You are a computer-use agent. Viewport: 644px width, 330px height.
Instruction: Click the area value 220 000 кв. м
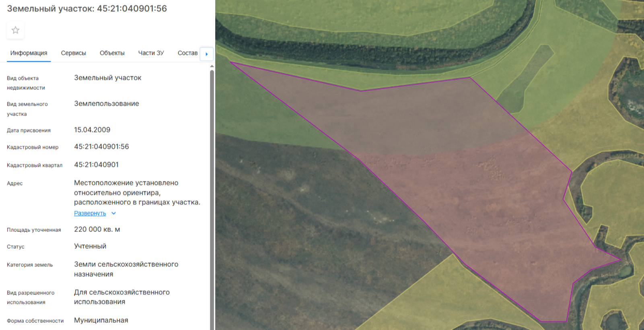tap(97, 229)
